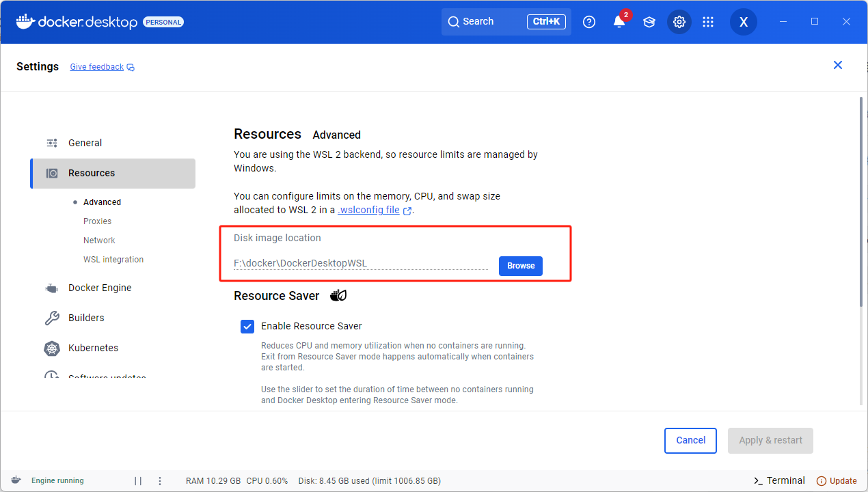868x492 pixels.
Task: Select the Network sub-item
Action: coord(99,241)
